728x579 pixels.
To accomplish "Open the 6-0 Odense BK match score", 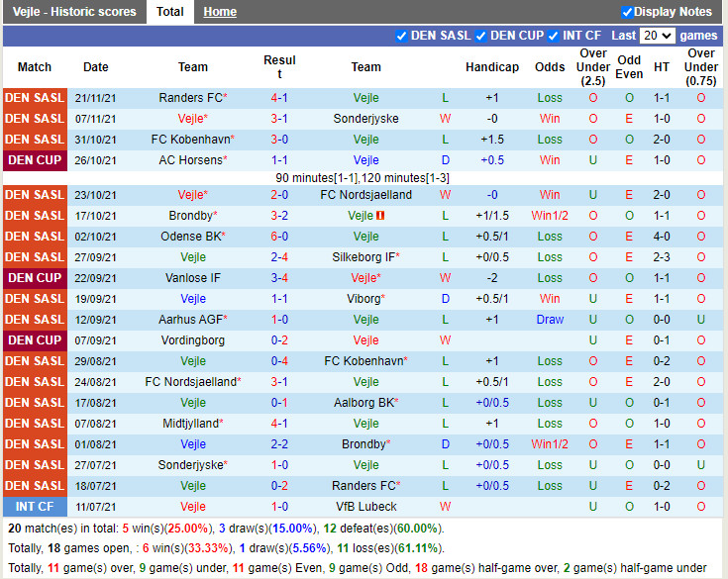I will point(279,237).
